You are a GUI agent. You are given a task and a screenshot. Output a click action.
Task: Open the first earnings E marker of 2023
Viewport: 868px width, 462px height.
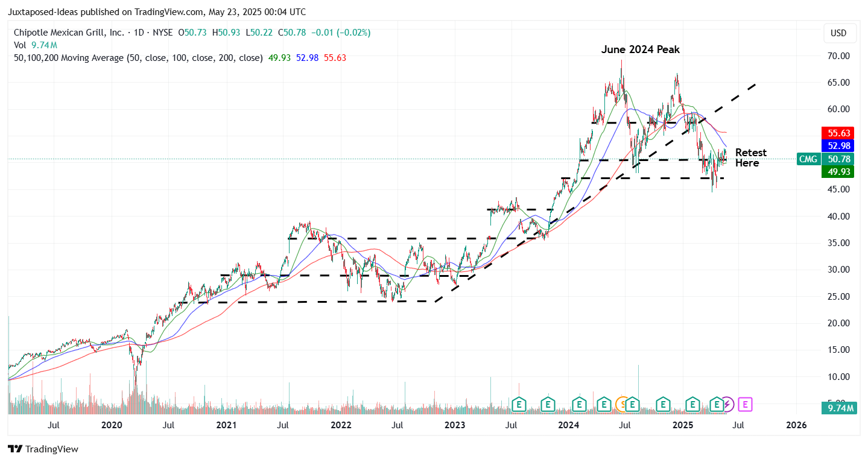[519, 405]
